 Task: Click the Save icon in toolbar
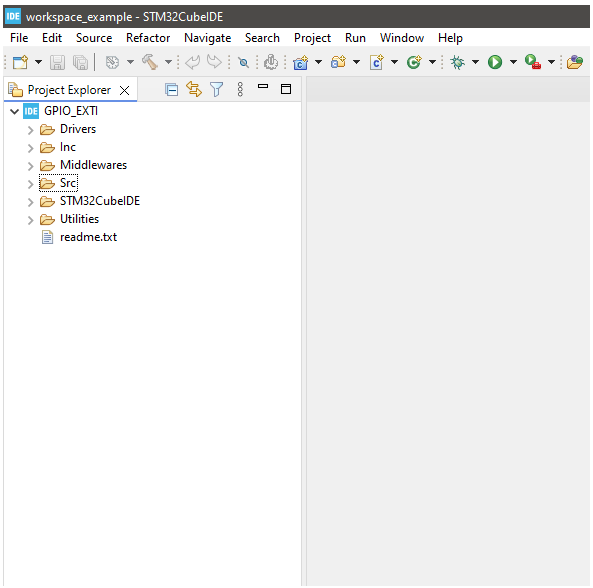pyautogui.click(x=57, y=62)
